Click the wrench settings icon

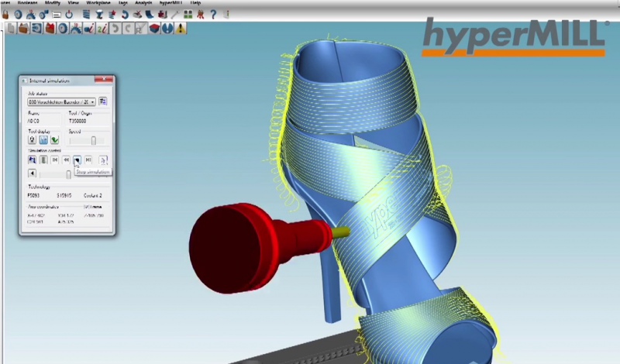coord(175,15)
